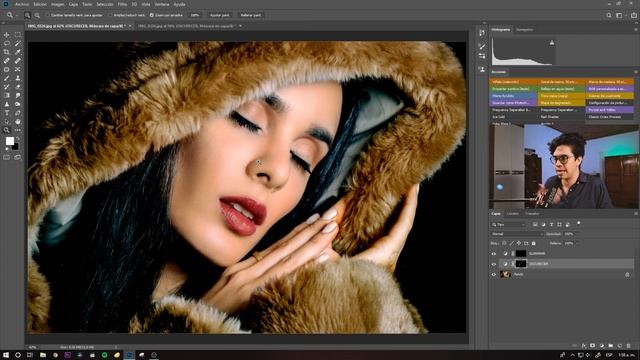Click the Zoom In option icon

[27, 15]
